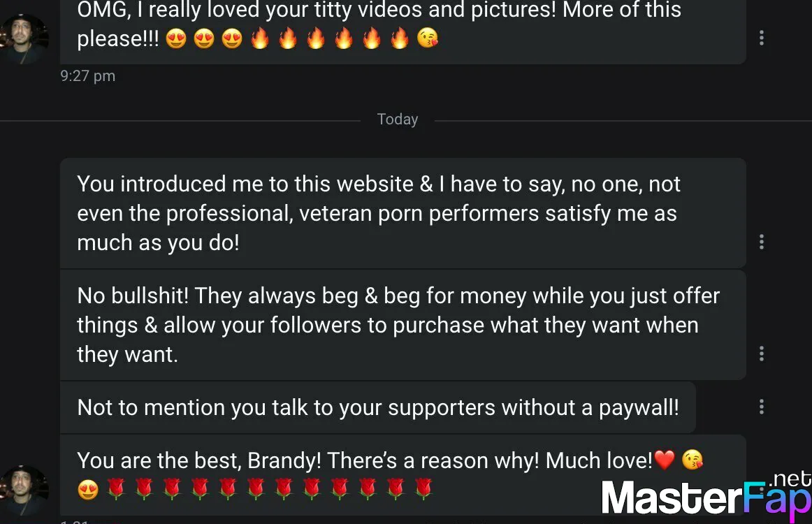Select the 'Not to mention you talk' message bubble

point(377,407)
